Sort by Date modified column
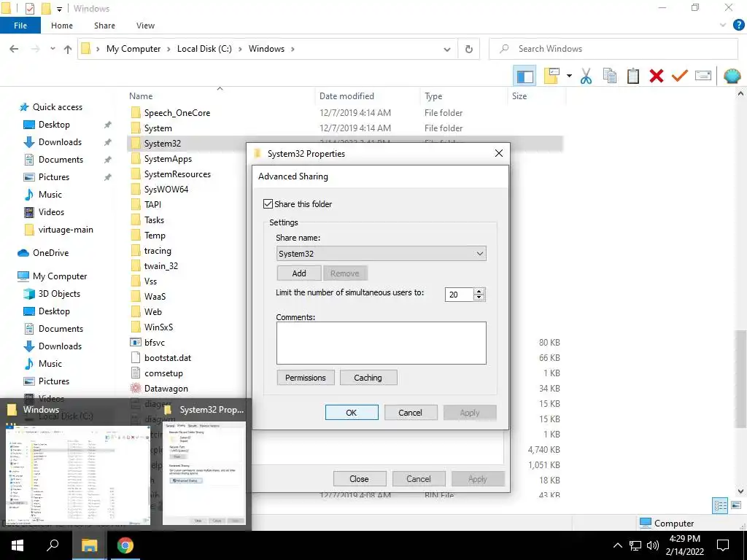Viewport: 747px width, 560px height. click(x=347, y=96)
